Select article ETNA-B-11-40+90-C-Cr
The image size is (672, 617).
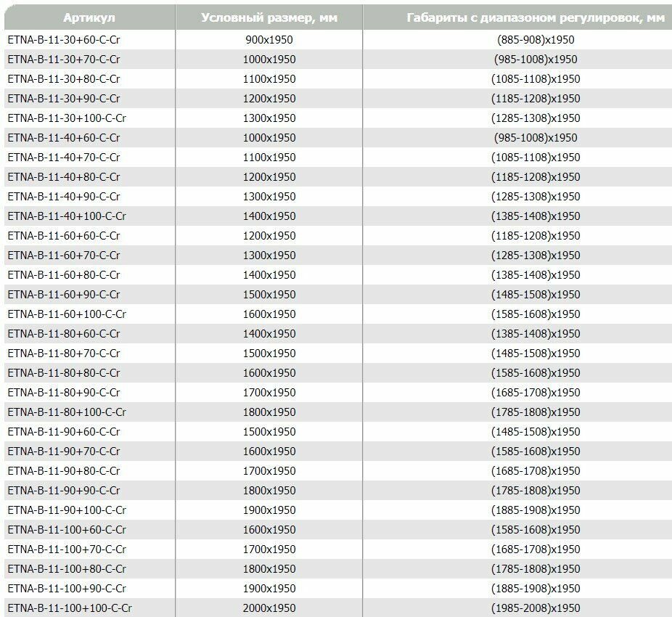click(64, 197)
